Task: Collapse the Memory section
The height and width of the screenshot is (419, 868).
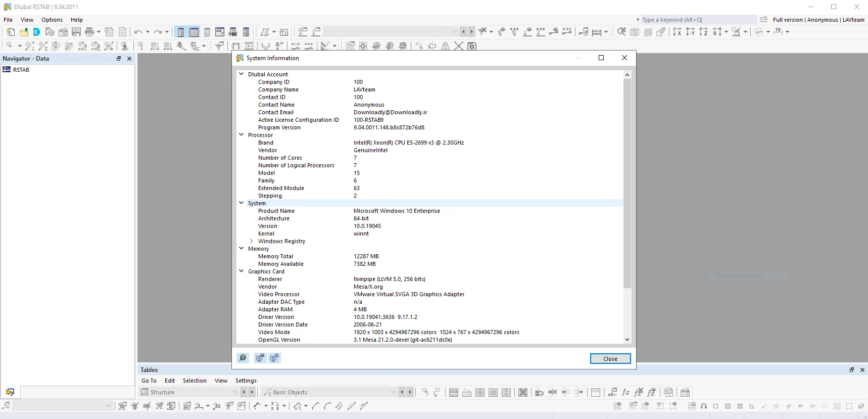Action: tap(242, 248)
